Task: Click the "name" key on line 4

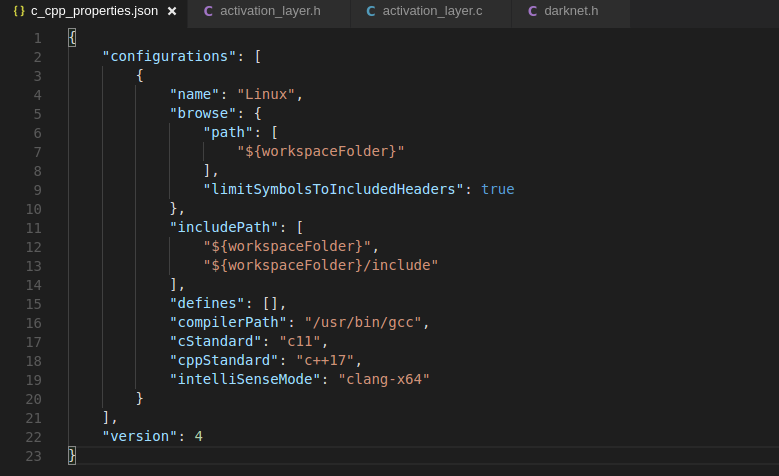Action: 194,94
